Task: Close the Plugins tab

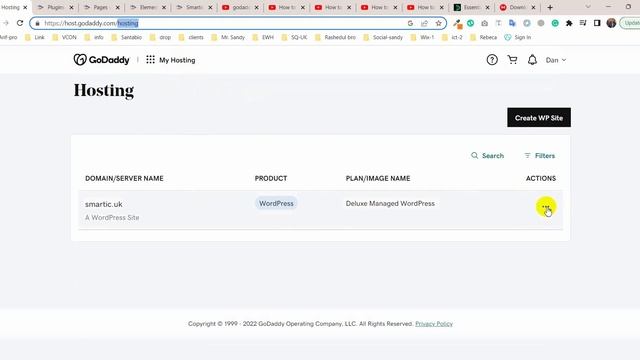Action: point(71,7)
